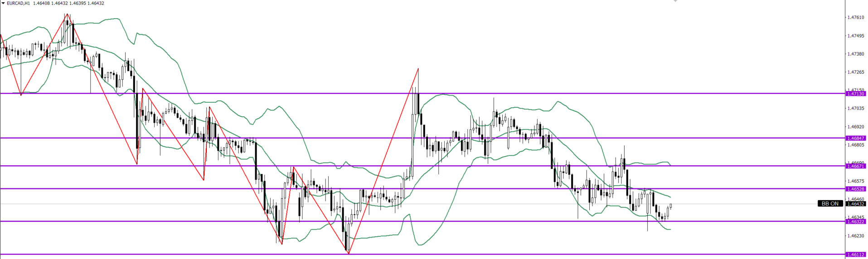This screenshot has height=259, width=868.
Task: Click the 1.47495 price scale value
Action: (855, 36)
